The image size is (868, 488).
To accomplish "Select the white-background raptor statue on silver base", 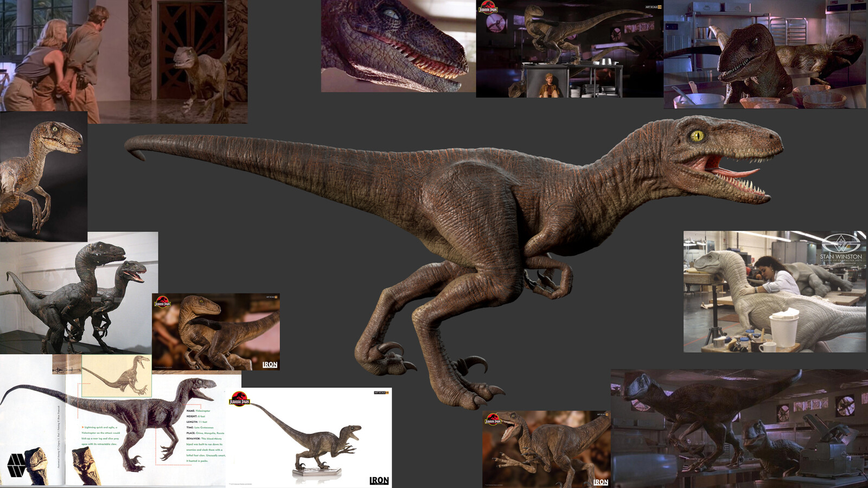I will (x=308, y=438).
